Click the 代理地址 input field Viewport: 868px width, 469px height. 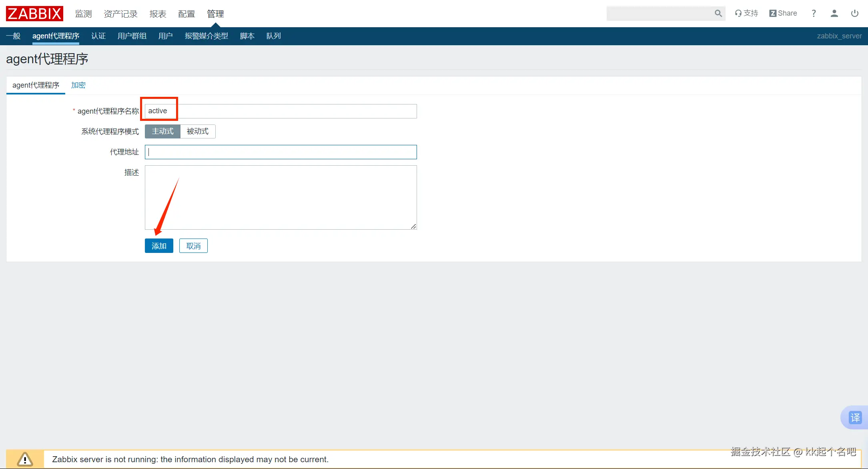click(x=281, y=152)
